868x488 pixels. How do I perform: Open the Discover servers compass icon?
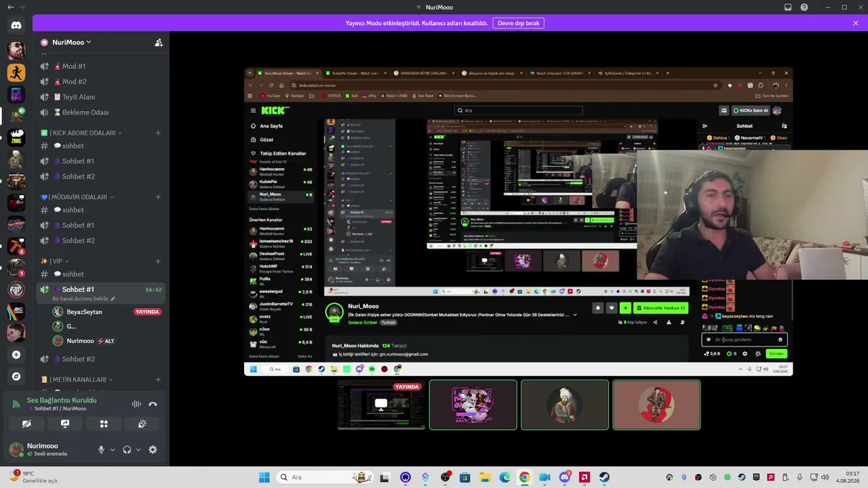click(16, 376)
